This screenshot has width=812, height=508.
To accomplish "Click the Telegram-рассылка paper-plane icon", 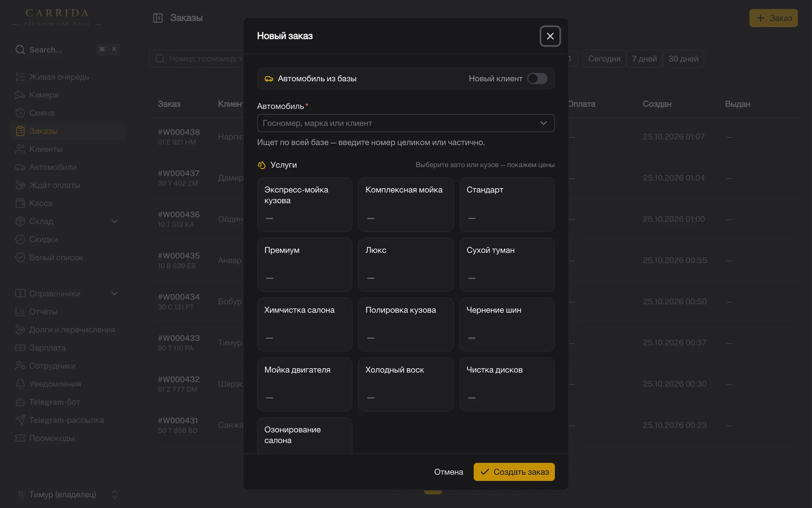I will (20, 420).
